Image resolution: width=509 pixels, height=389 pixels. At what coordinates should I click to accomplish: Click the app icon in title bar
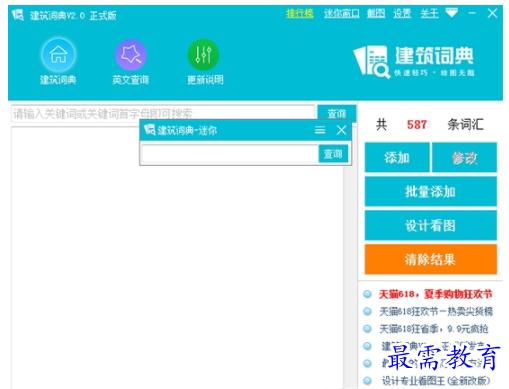[x=18, y=15]
